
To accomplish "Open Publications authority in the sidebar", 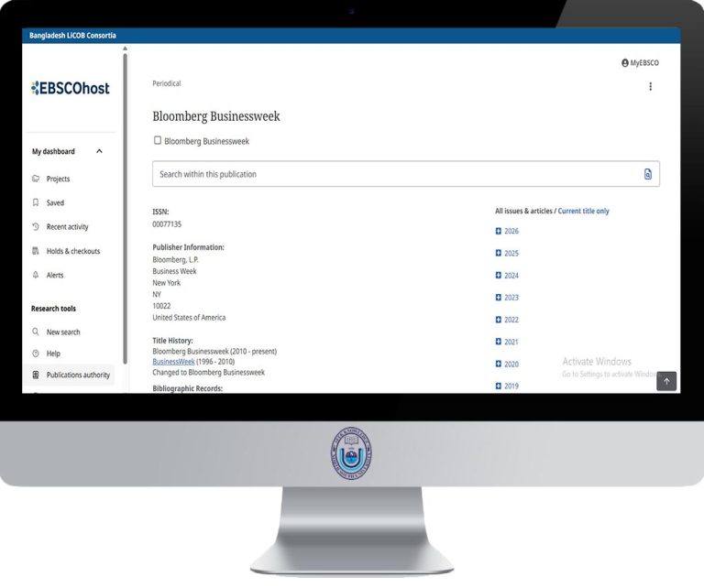I will pos(78,375).
